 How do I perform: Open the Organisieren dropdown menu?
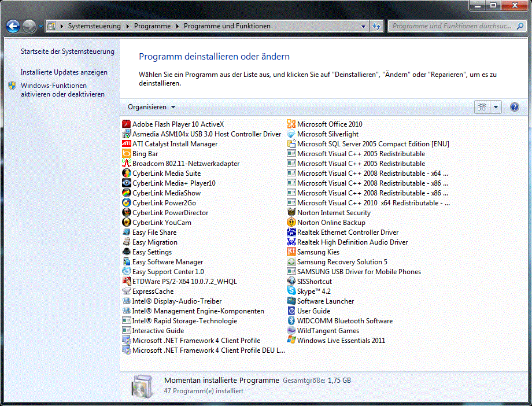pos(152,107)
